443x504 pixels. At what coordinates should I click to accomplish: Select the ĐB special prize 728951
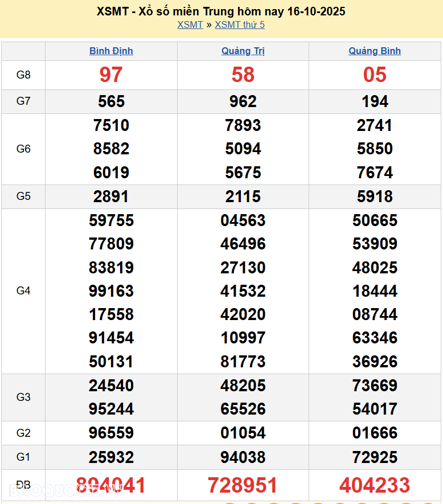coord(243,485)
